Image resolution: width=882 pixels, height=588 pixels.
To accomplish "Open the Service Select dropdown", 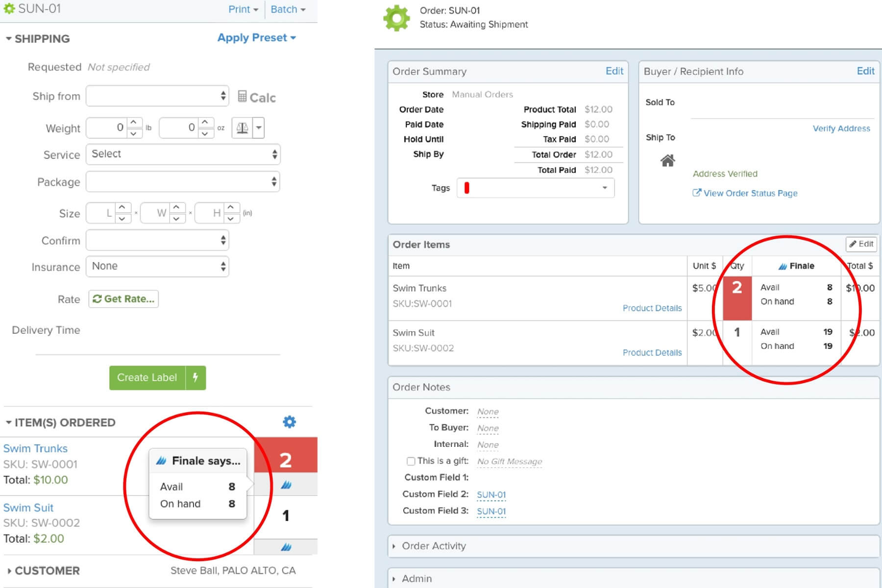I will (x=183, y=154).
